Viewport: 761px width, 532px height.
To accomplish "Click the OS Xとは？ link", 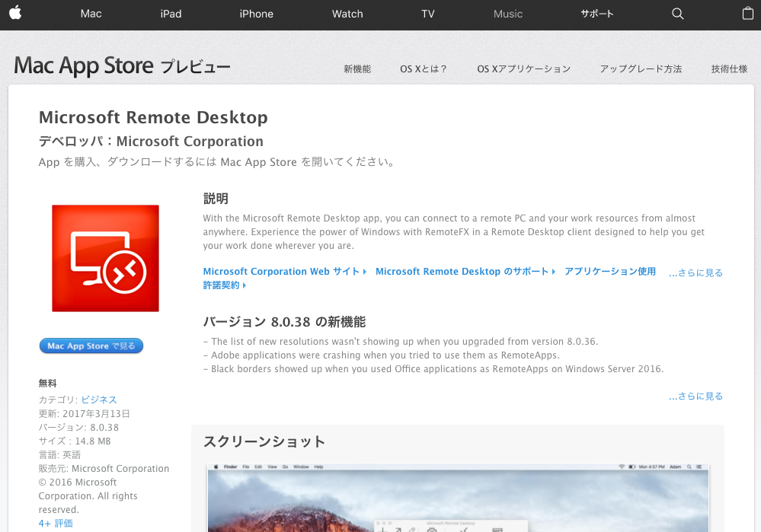I will pyautogui.click(x=424, y=68).
